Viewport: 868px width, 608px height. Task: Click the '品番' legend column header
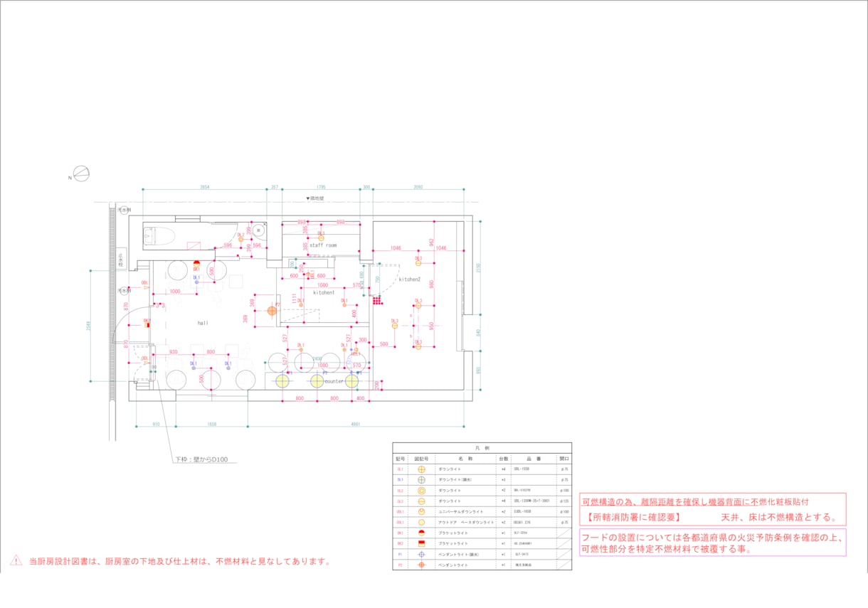coord(534,459)
